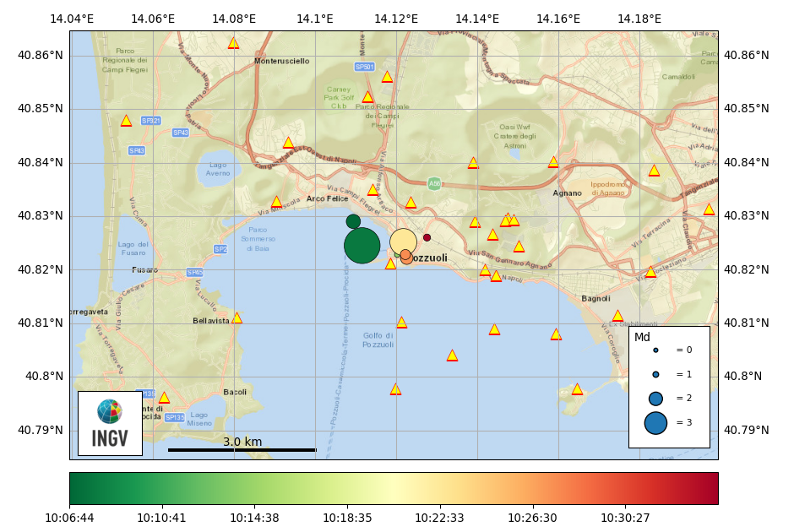Click the INGV logo
Screen dimensions: 794x532
pos(110,422)
